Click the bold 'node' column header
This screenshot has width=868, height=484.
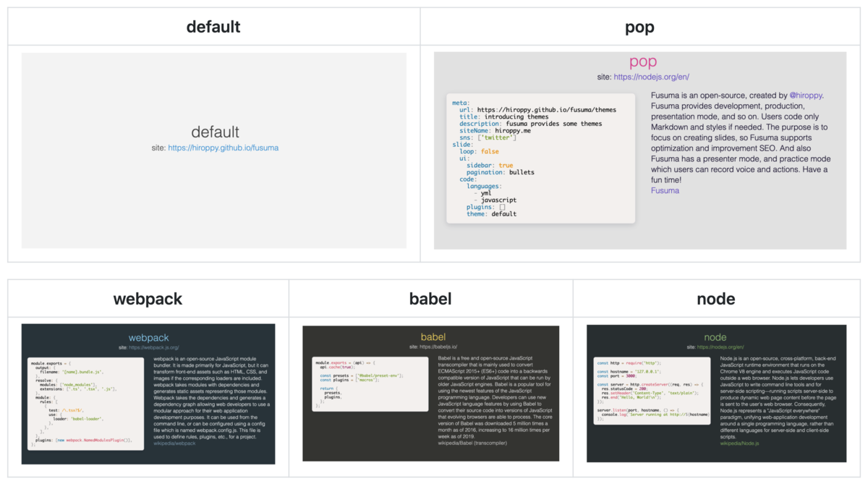716,299
